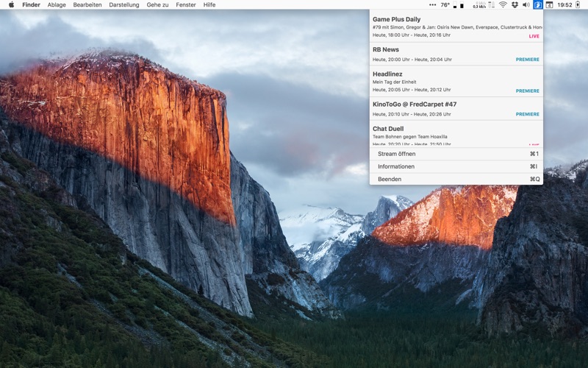The width and height of the screenshot is (588, 368).
Task: Click the KinoToGo @ FredCarpet #47 entry
Action: pos(456,109)
